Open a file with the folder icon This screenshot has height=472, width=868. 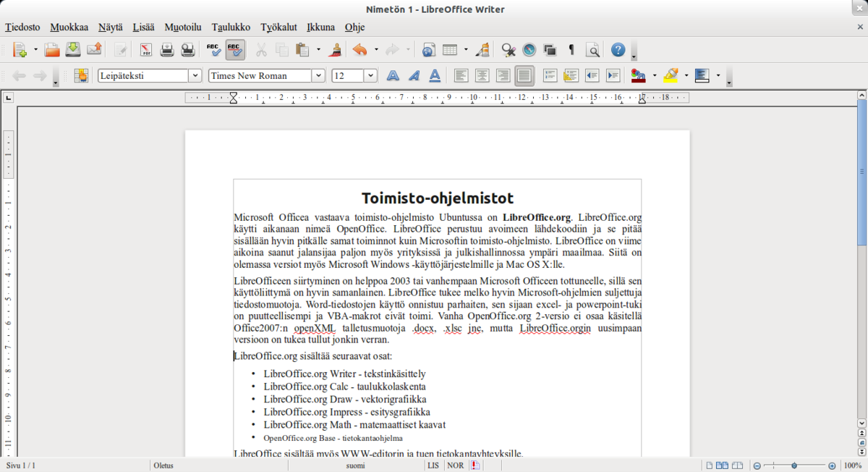tap(52, 50)
